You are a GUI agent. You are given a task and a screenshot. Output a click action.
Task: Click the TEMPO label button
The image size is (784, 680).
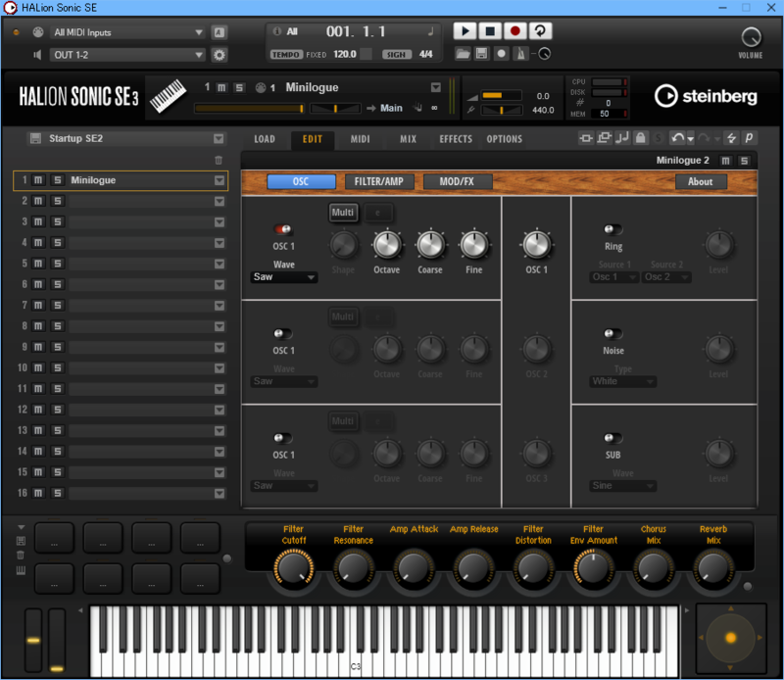286,55
